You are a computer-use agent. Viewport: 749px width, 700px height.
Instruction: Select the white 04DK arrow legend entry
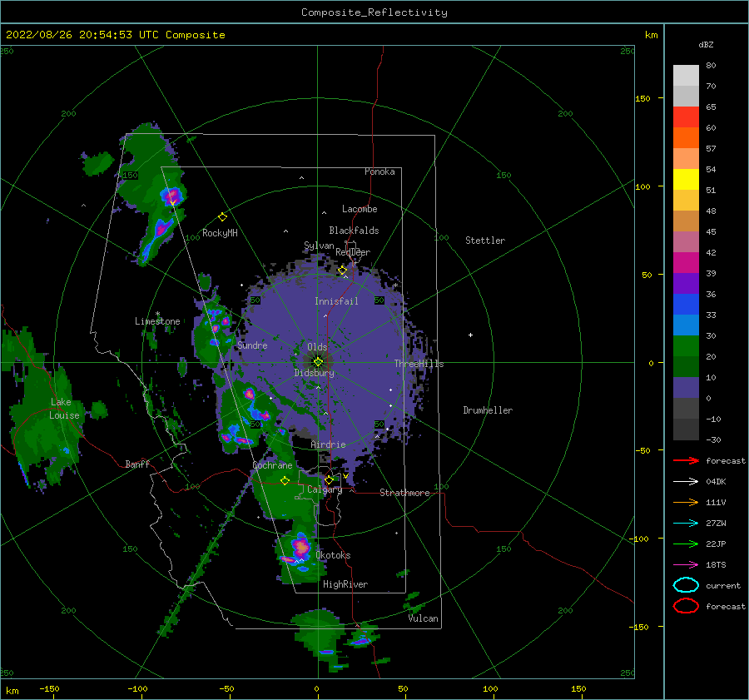(686, 481)
